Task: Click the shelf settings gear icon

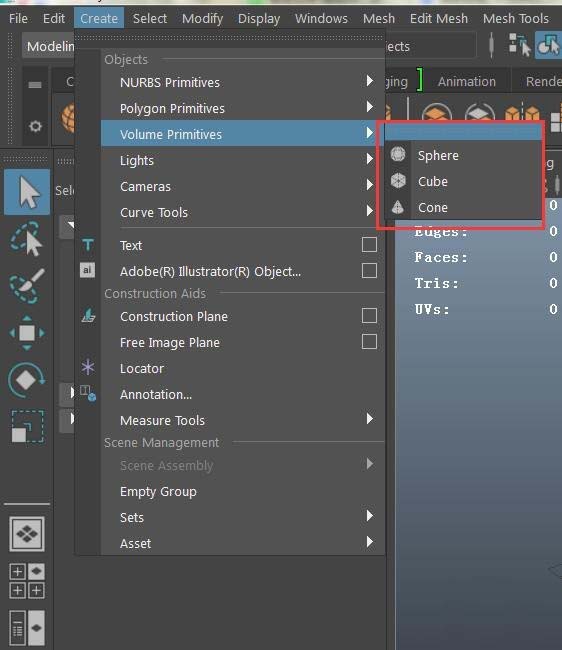Action: (x=35, y=126)
